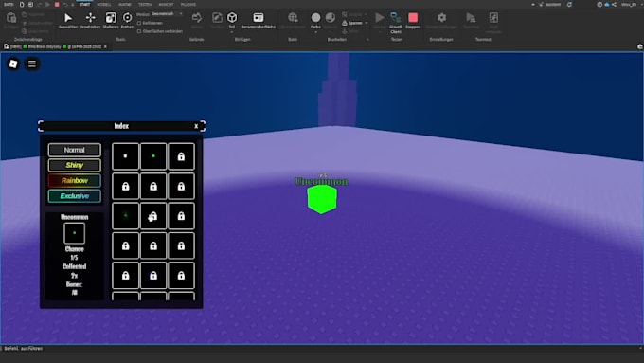This screenshot has height=363, width=644.
Task: Switch to the AVATAR ribbon tab
Action: [x=125, y=4]
